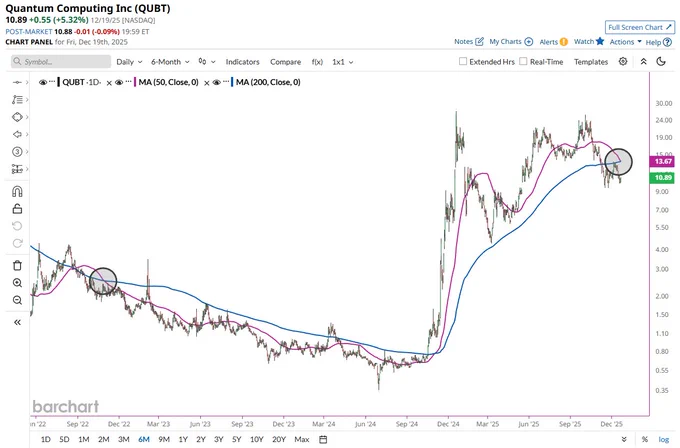
Task: Select the 1Y range tab
Action: pos(183,439)
